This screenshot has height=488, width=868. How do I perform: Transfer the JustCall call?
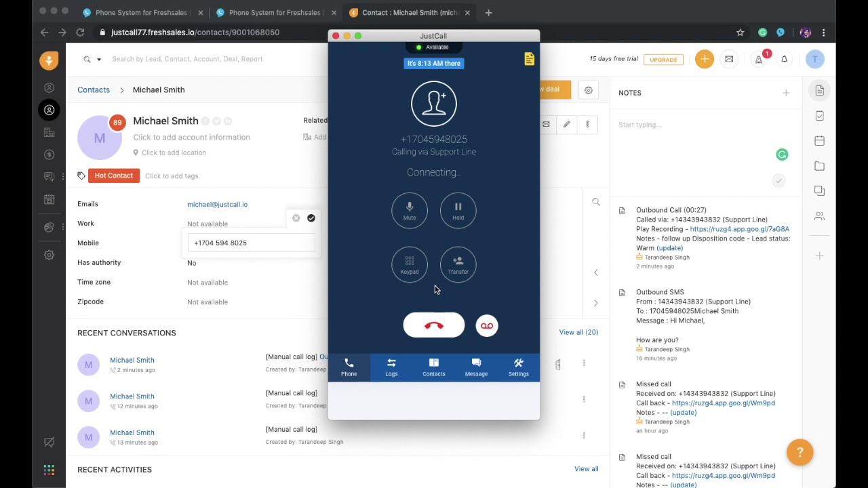pos(458,264)
